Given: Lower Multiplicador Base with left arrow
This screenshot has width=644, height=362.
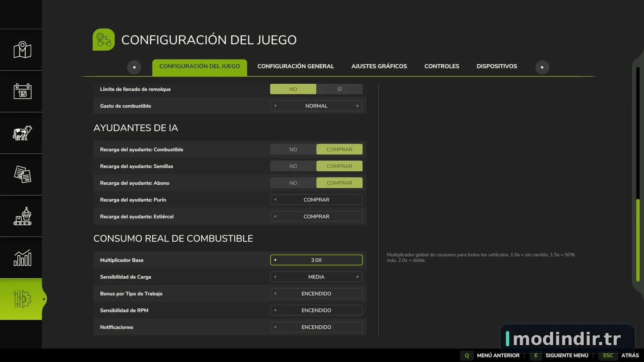Looking at the screenshot, I should [x=275, y=260].
